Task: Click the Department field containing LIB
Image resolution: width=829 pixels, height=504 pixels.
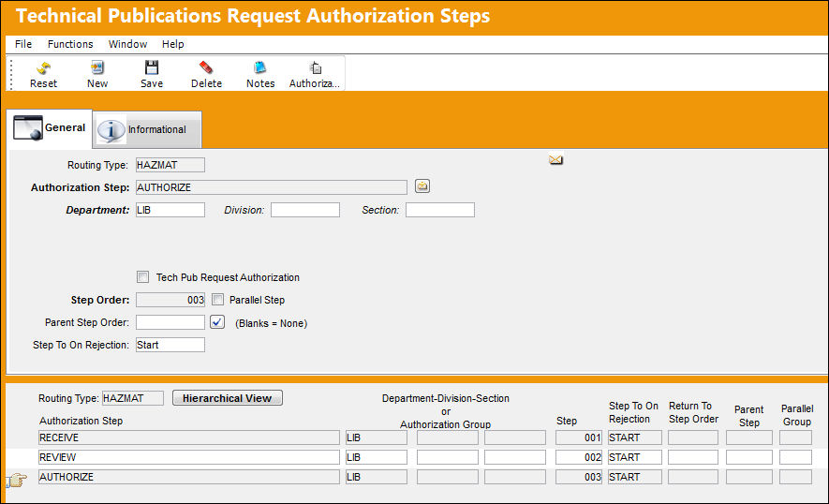Action: click(x=170, y=210)
